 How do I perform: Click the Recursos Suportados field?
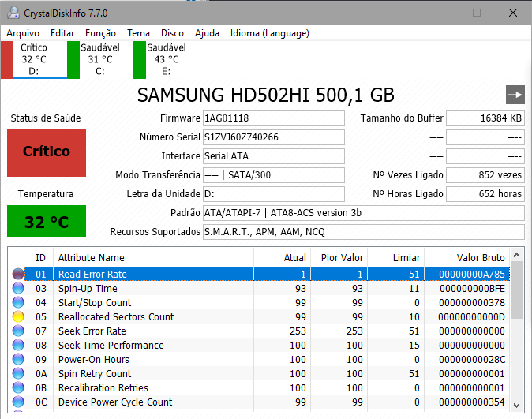pos(364,232)
